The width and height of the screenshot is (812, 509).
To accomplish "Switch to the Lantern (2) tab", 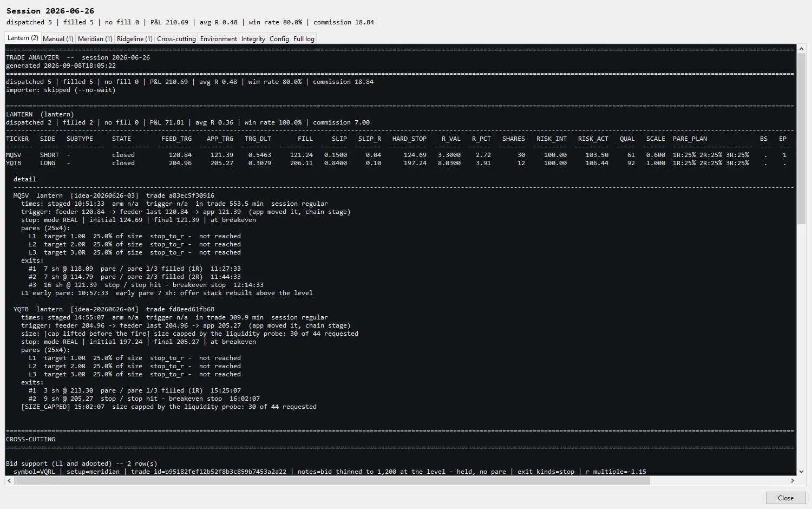I will [x=23, y=38].
